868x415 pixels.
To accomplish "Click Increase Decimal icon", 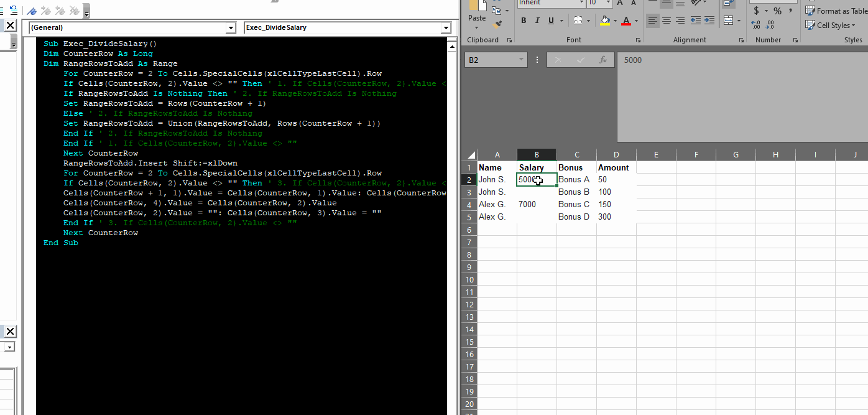I will [756, 25].
